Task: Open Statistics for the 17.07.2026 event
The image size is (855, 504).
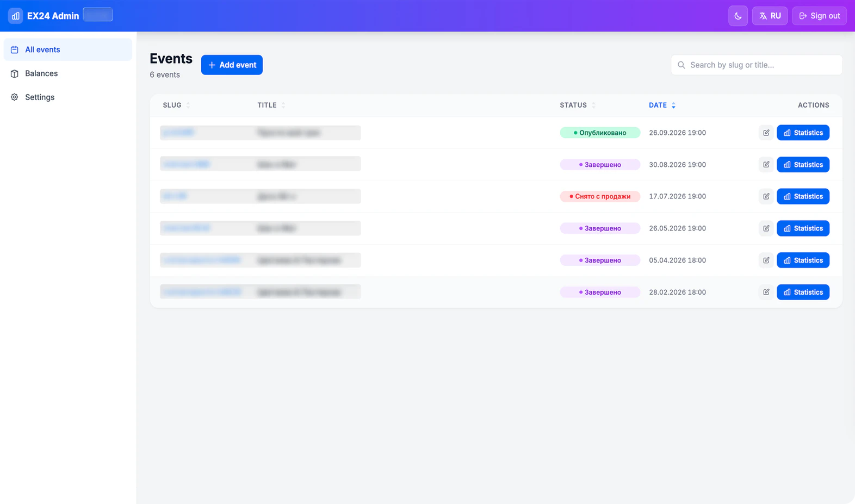Action: click(x=803, y=196)
